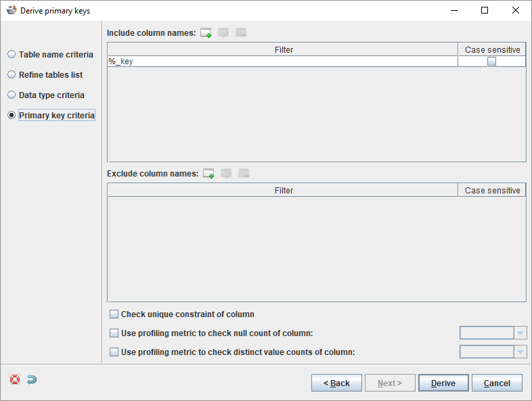
Task: Open the distinct value counts metric dropdown
Action: (520, 352)
